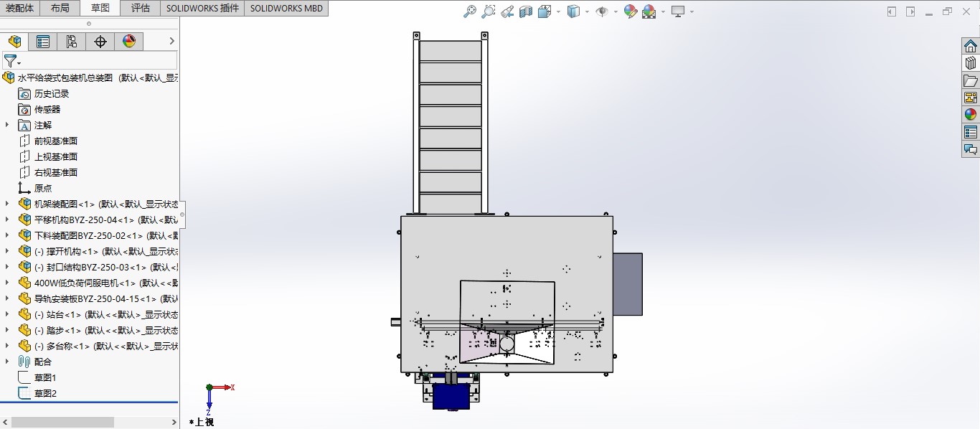Image resolution: width=980 pixels, height=429 pixels.
Task: Open the View Palette task pane icon
Action: pyautogui.click(x=971, y=98)
